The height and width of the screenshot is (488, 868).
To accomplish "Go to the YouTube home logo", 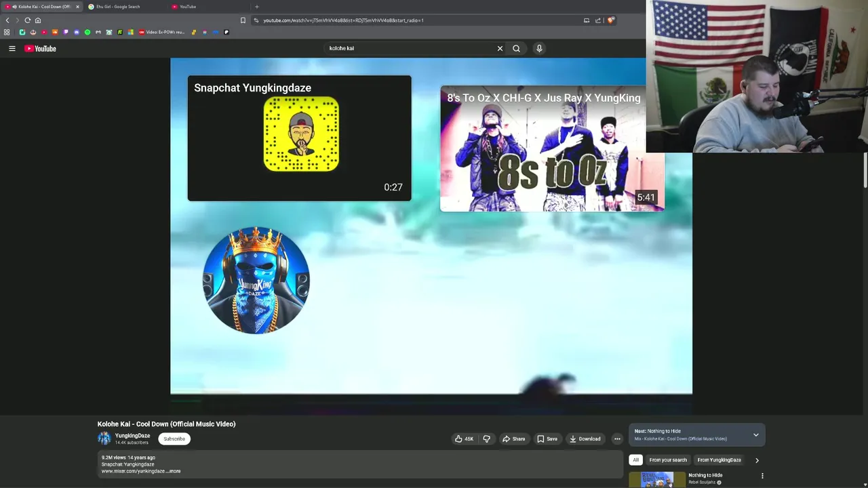I will 40,48.
